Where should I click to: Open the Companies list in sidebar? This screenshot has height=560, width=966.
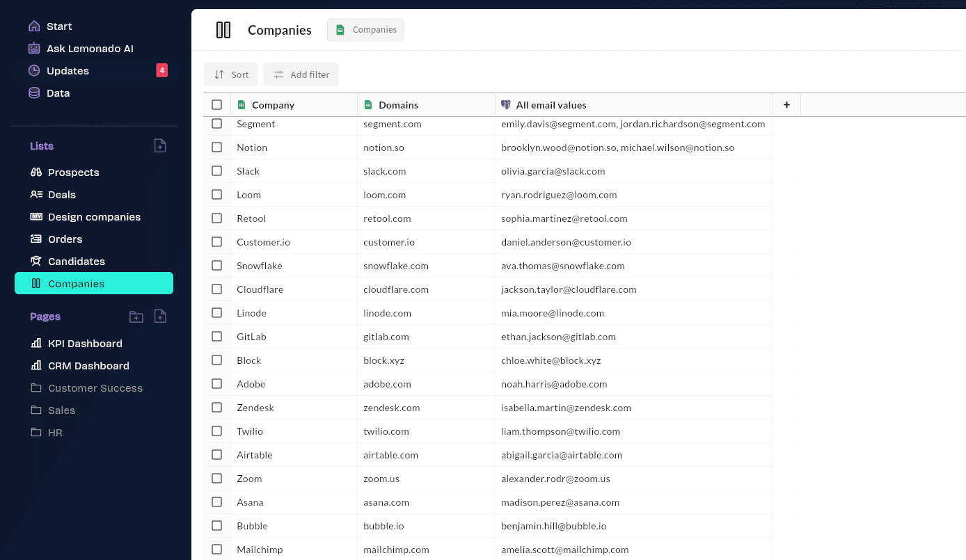tap(94, 284)
